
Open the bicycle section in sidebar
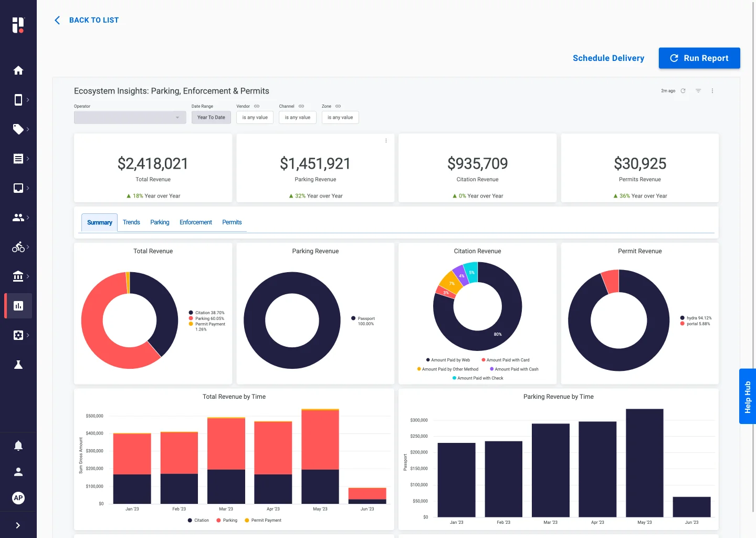[18, 247]
